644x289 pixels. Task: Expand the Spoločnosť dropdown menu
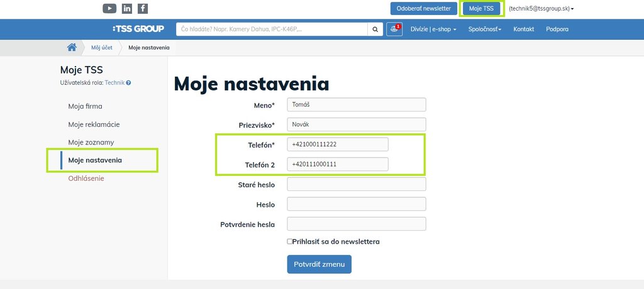click(x=484, y=29)
